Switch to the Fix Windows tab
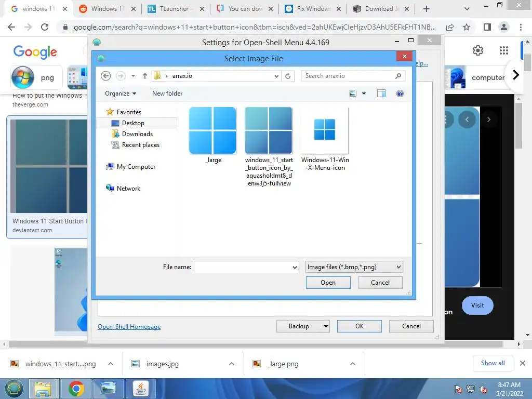The width and height of the screenshot is (532, 399). pos(312,9)
